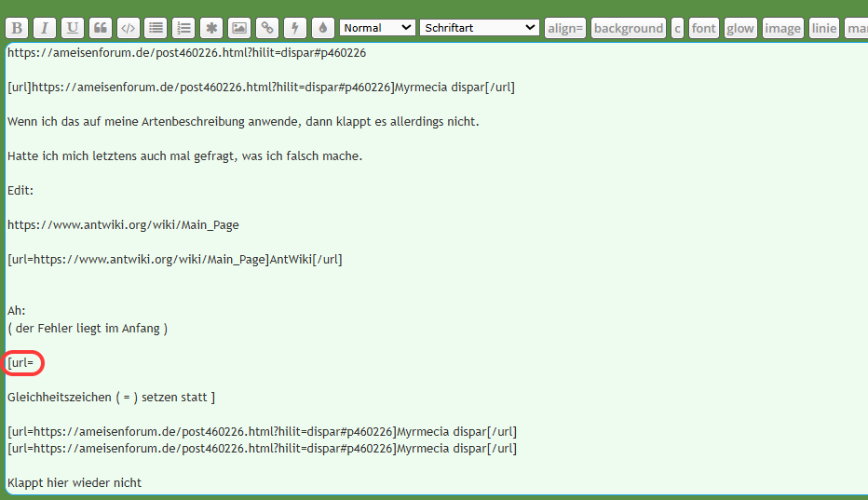Click the underline button
Screen dimensions: 868x500
click(x=72, y=28)
